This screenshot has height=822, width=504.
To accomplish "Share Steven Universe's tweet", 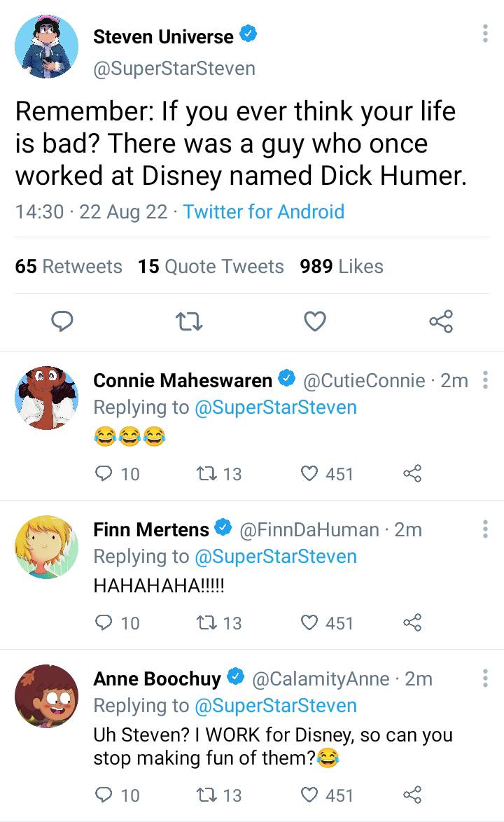I will 442,323.
